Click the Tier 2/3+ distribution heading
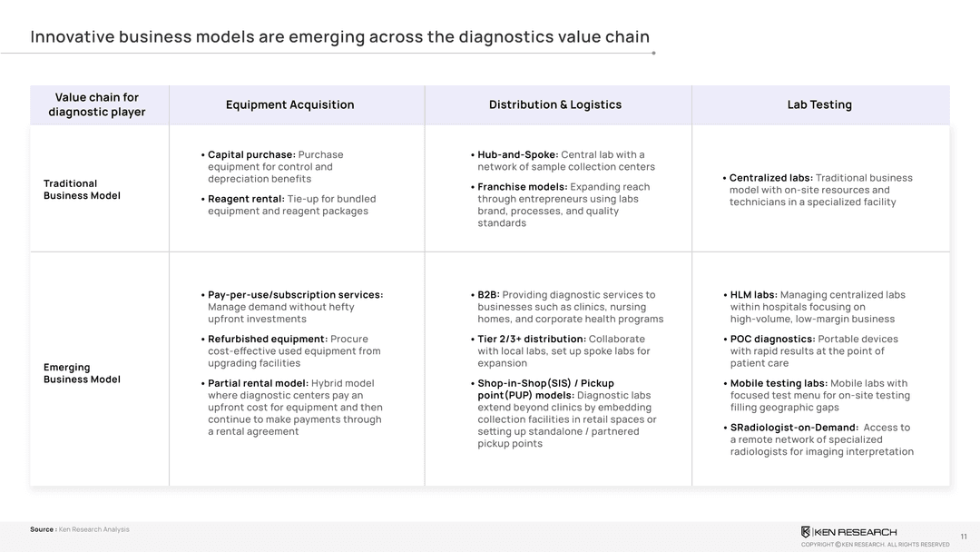Screen dimensions: 980x552 pyautogui.click(x=532, y=340)
